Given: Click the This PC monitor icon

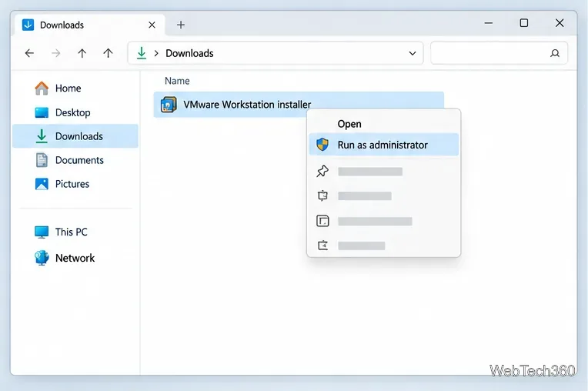Looking at the screenshot, I should pos(42,232).
